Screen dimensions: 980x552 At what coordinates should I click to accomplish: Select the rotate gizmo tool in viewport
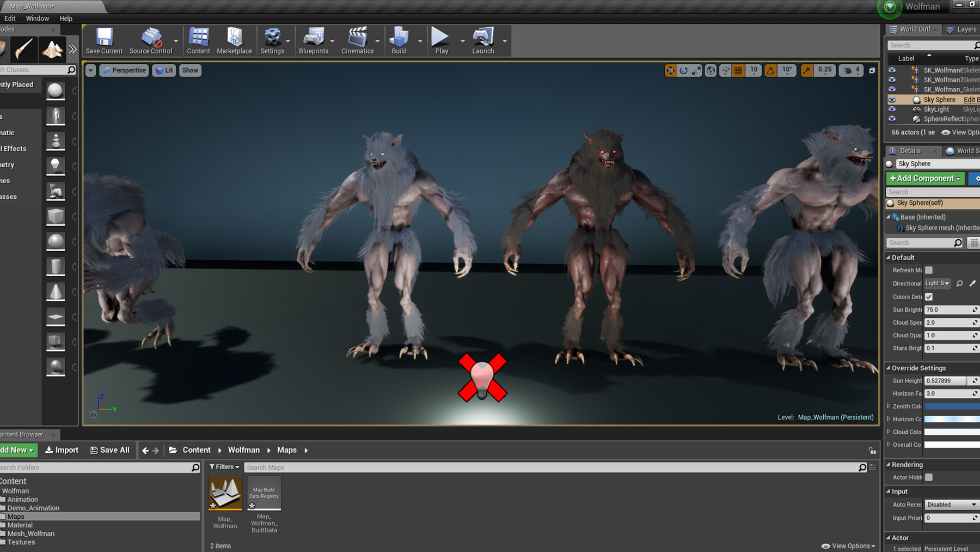684,70
